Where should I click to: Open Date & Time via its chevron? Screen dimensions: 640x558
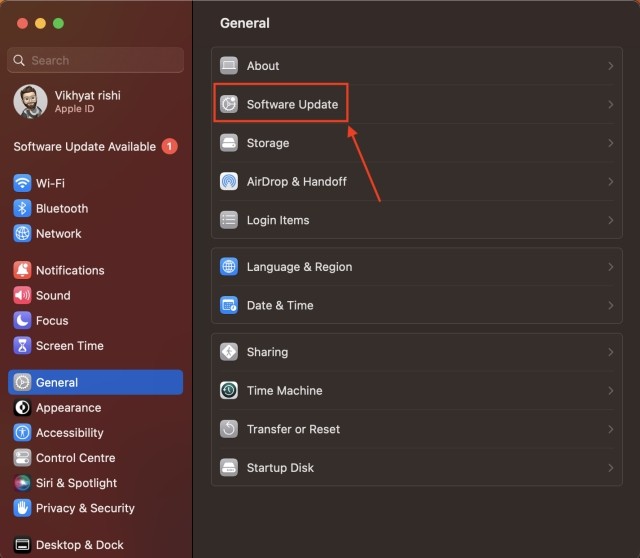pos(611,305)
